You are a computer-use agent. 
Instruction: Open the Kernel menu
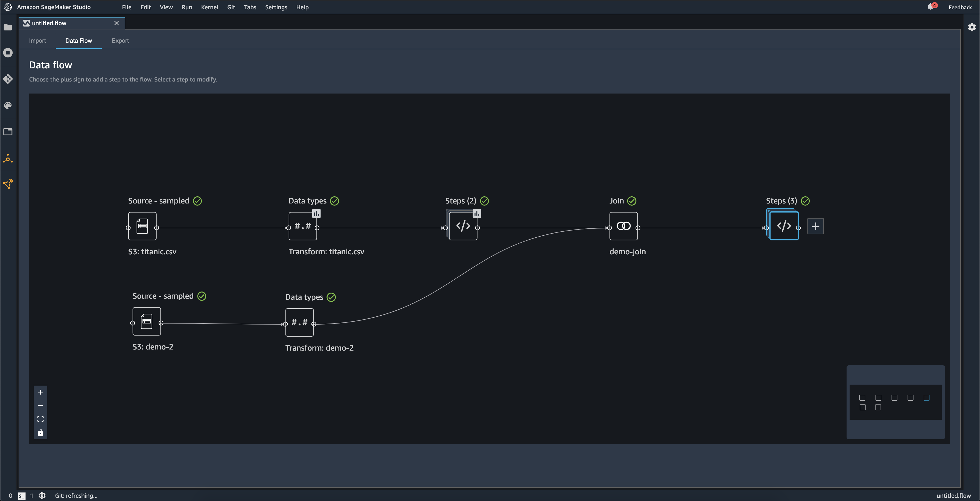209,7
